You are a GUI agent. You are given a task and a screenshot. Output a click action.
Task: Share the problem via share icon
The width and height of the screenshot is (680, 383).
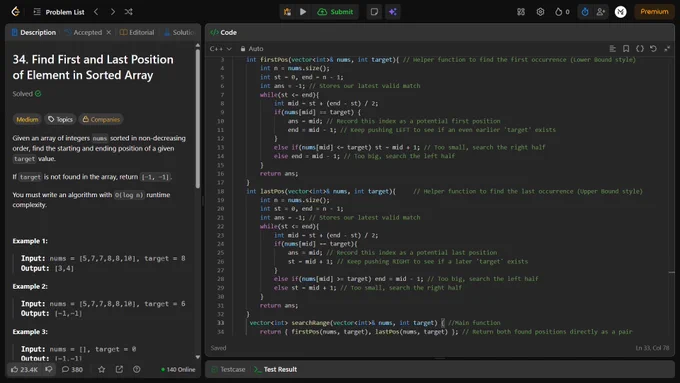click(x=119, y=370)
